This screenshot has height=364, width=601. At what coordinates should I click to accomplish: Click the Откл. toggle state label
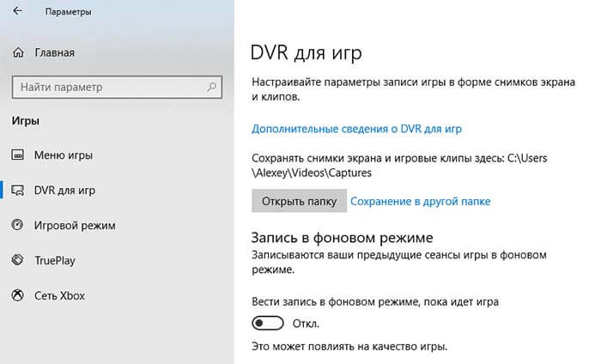[306, 324]
